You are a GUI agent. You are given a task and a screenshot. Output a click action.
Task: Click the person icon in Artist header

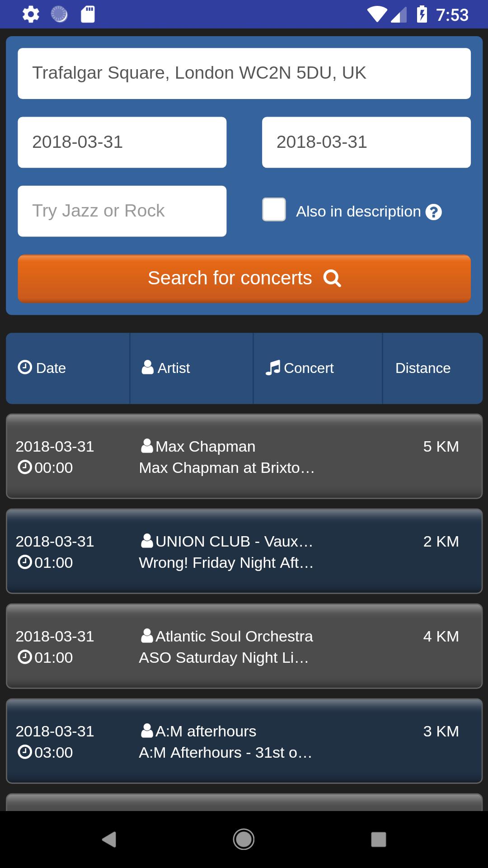click(148, 368)
